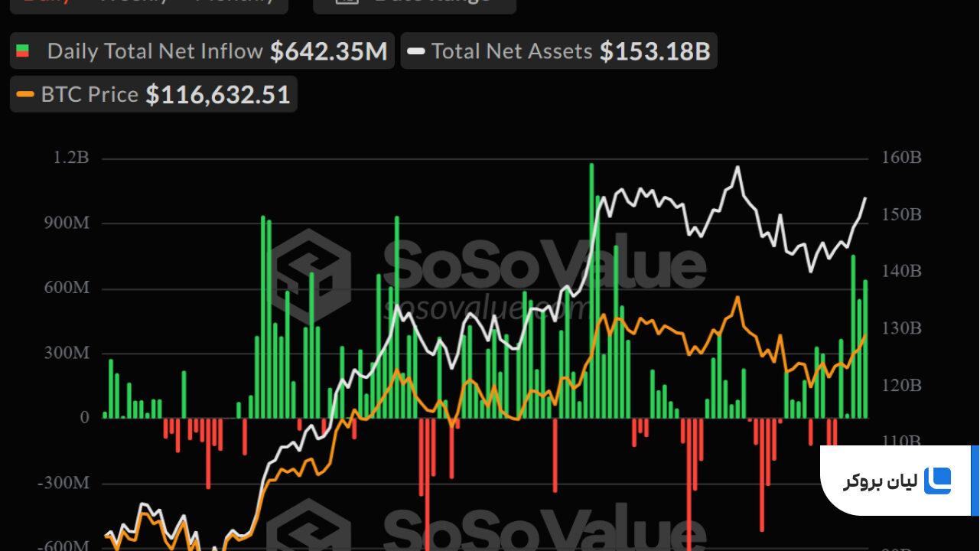Click the 140B right axis label
Image resolution: width=980 pixels, height=551 pixels.
[x=901, y=271]
